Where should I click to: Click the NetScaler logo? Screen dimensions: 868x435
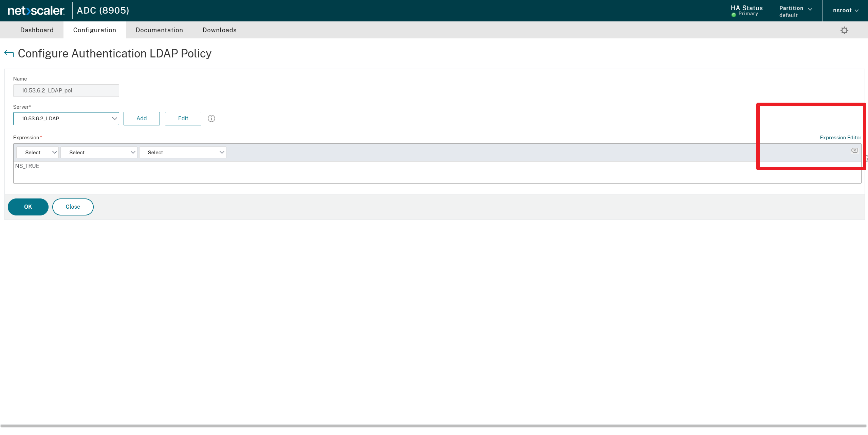click(x=36, y=11)
